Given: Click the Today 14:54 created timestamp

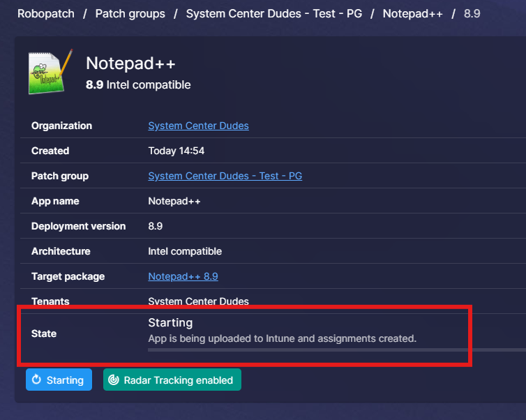Looking at the screenshot, I should point(176,151).
